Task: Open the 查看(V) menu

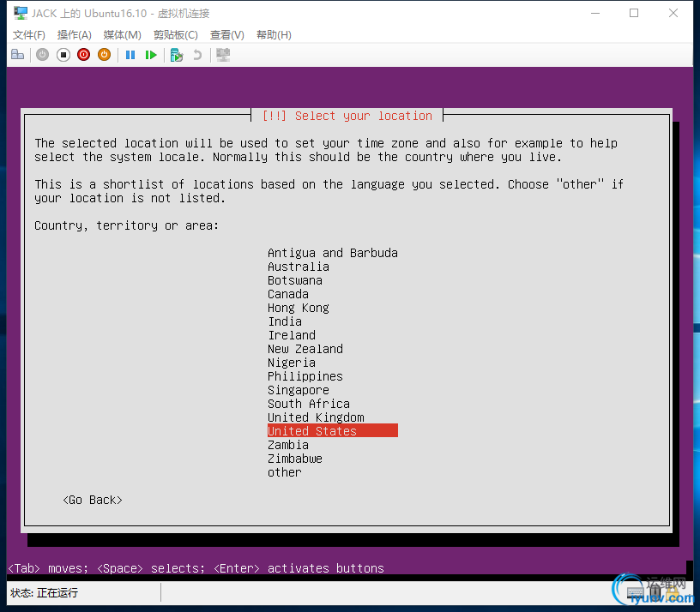Action: [227, 35]
